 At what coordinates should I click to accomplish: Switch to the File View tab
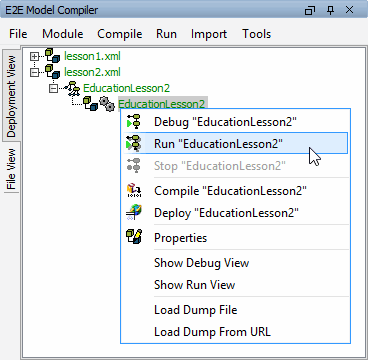tap(11, 169)
